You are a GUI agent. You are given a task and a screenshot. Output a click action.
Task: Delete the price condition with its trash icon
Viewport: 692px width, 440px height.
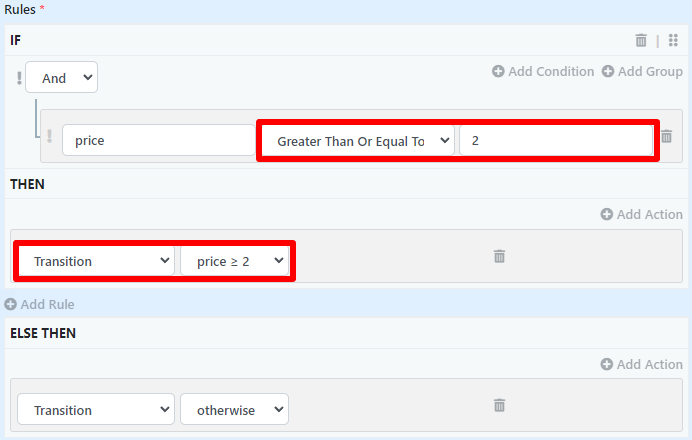(x=667, y=137)
